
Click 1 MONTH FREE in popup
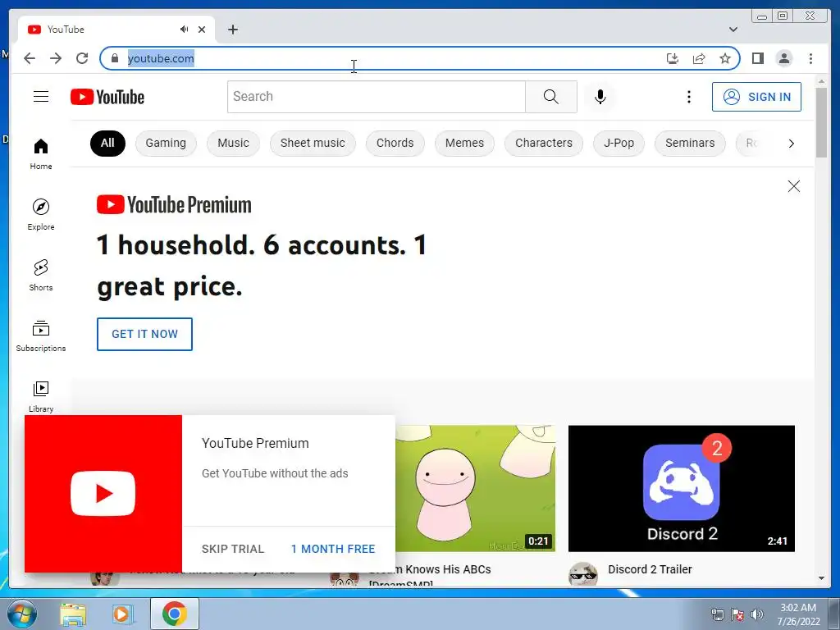pyautogui.click(x=333, y=549)
